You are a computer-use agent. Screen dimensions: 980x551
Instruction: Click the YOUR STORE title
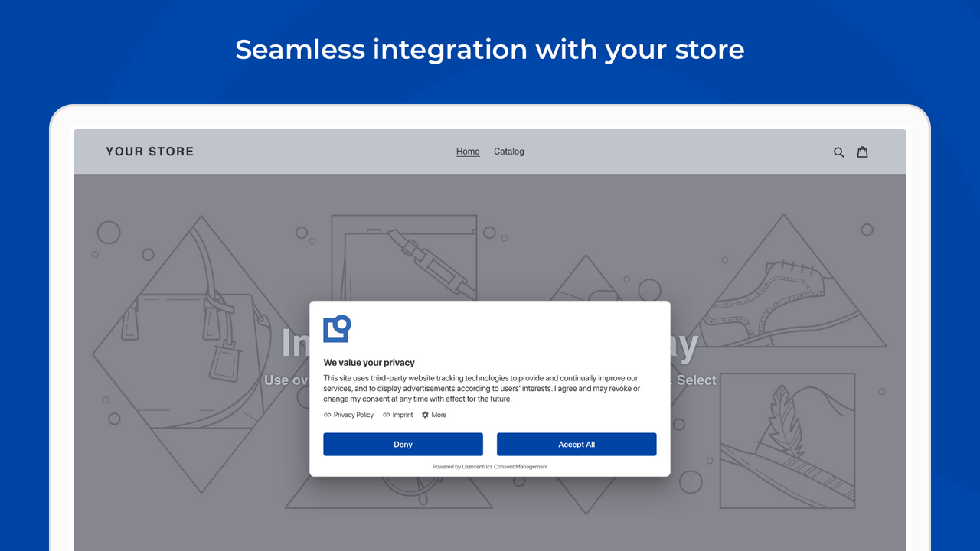(150, 152)
